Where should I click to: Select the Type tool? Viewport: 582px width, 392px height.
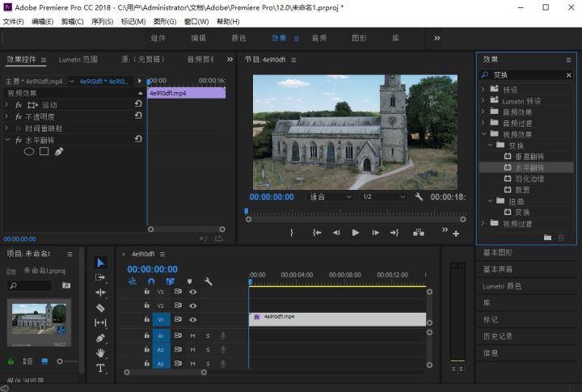point(100,368)
